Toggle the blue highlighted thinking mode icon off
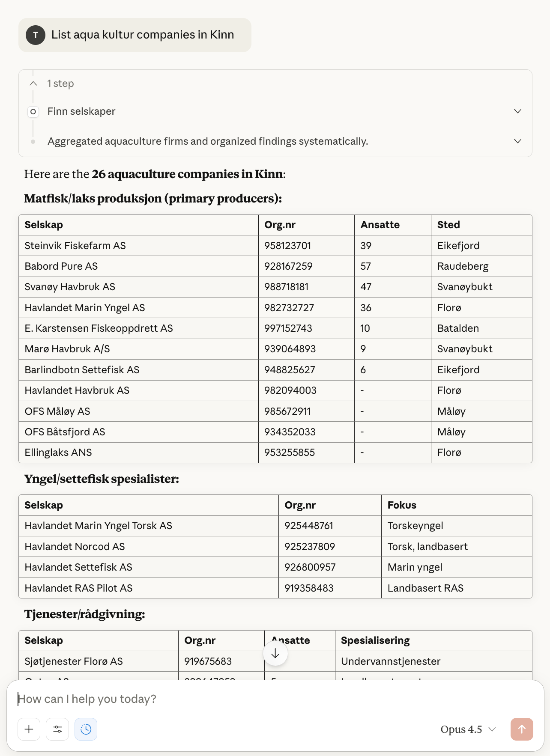Image resolution: width=550 pixels, height=756 pixels. [86, 729]
